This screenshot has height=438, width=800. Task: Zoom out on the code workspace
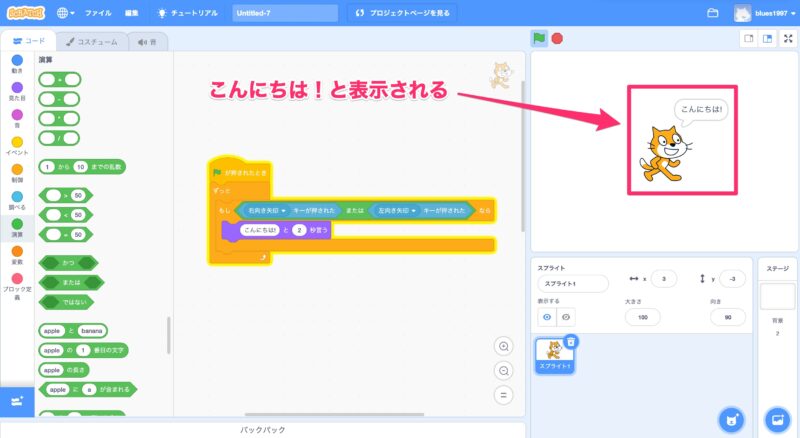click(x=504, y=370)
